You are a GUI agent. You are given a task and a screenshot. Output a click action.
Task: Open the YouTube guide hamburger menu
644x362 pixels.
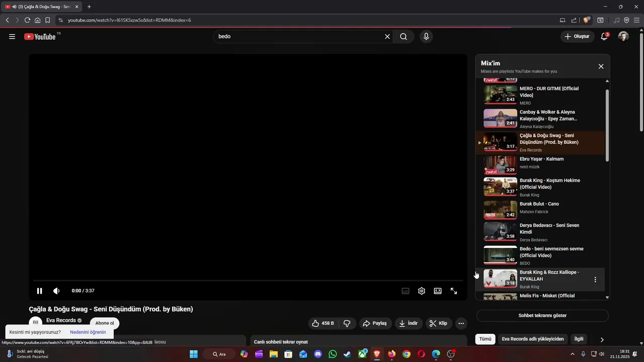click(12, 37)
